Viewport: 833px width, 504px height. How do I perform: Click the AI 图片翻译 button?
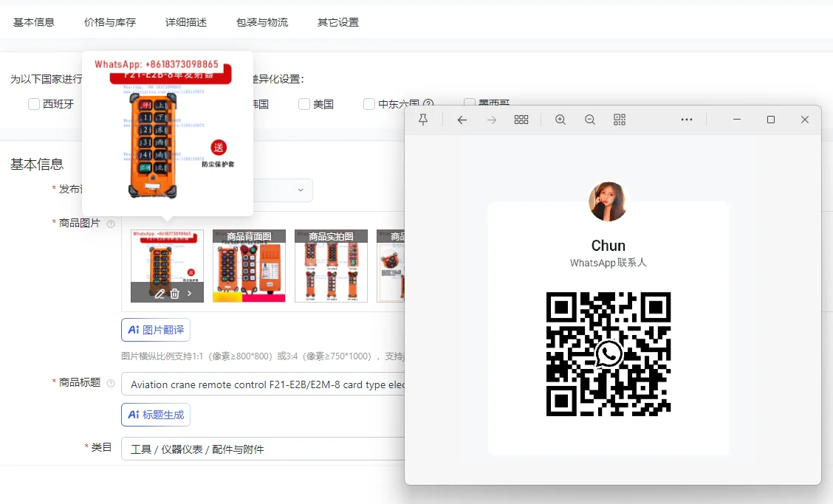pos(156,330)
